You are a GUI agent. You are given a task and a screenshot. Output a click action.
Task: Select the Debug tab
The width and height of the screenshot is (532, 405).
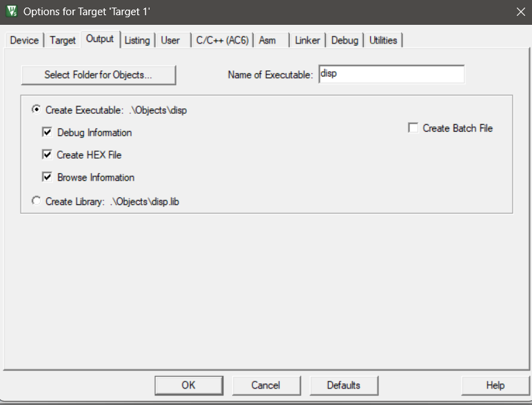[345, 41]
